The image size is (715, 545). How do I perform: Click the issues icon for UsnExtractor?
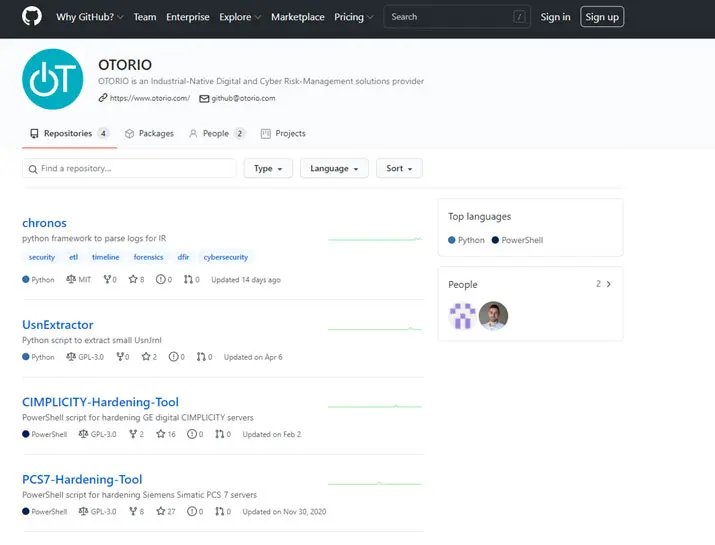point(173,357)
